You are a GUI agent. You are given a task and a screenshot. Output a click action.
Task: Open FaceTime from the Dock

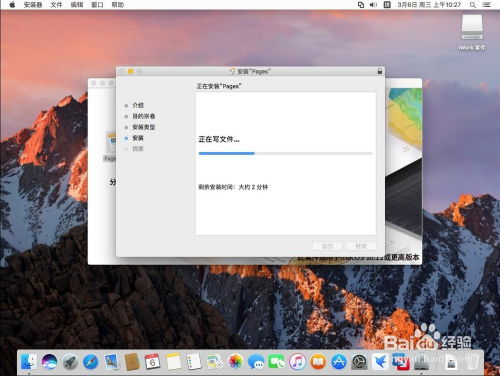pos(277,362)
